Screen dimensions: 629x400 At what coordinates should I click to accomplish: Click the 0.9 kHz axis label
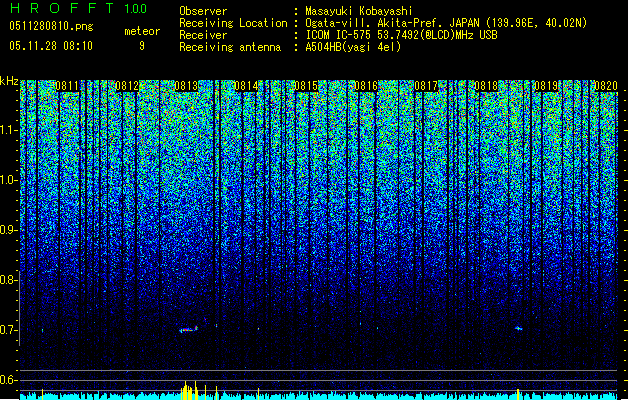9,230
